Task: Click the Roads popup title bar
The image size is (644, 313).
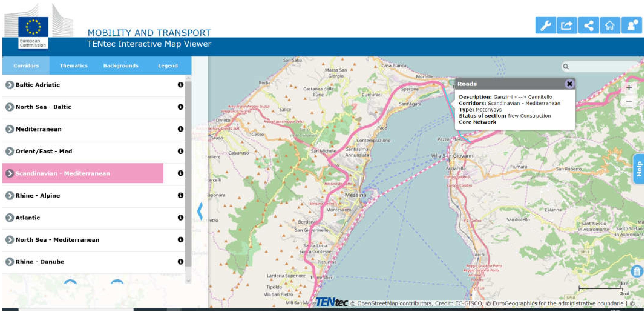Action: pos(515,84)
